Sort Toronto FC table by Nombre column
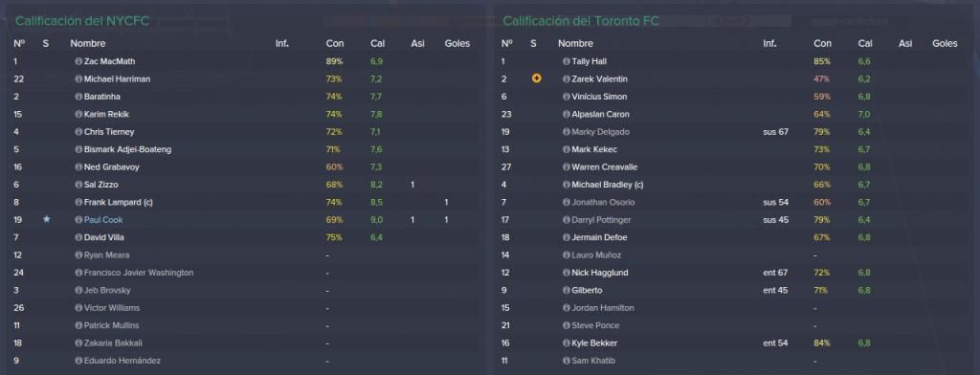This screenshot has width=980, height=375. point(575,44)
